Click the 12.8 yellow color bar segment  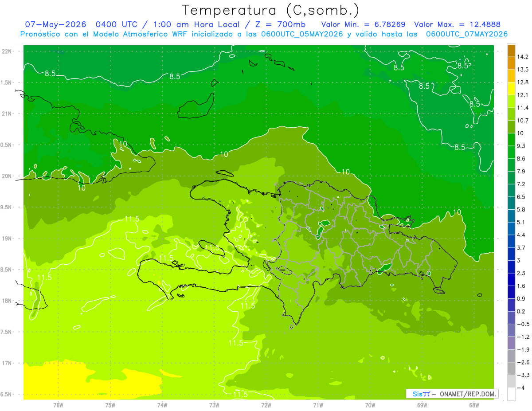click(511, 88)
